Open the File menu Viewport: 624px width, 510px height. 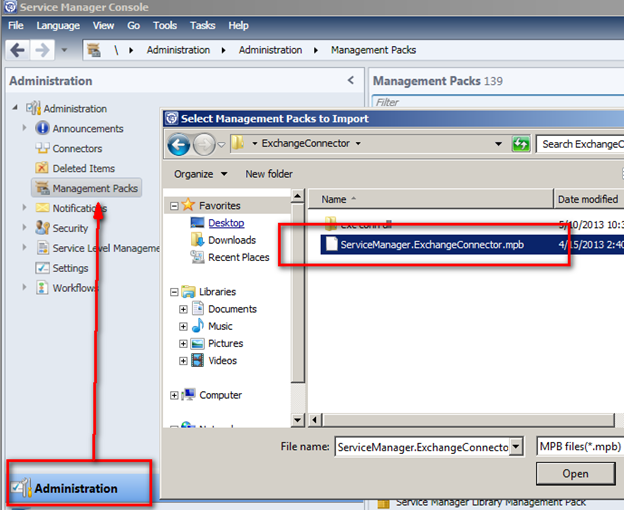[x=16, y=25]
